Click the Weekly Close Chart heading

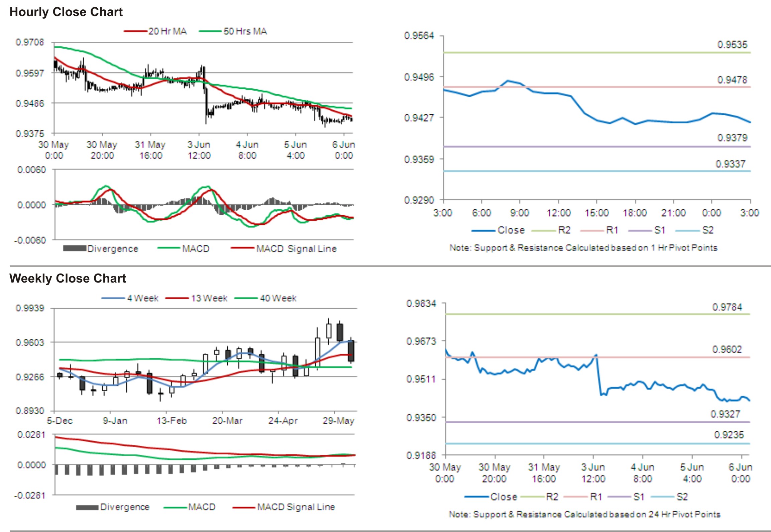(68, 278)
